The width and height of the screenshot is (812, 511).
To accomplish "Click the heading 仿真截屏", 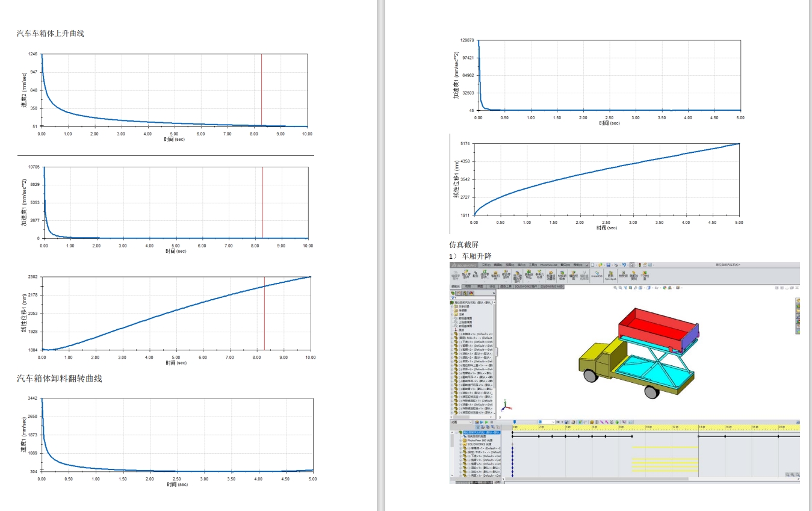I will point(464,245).
